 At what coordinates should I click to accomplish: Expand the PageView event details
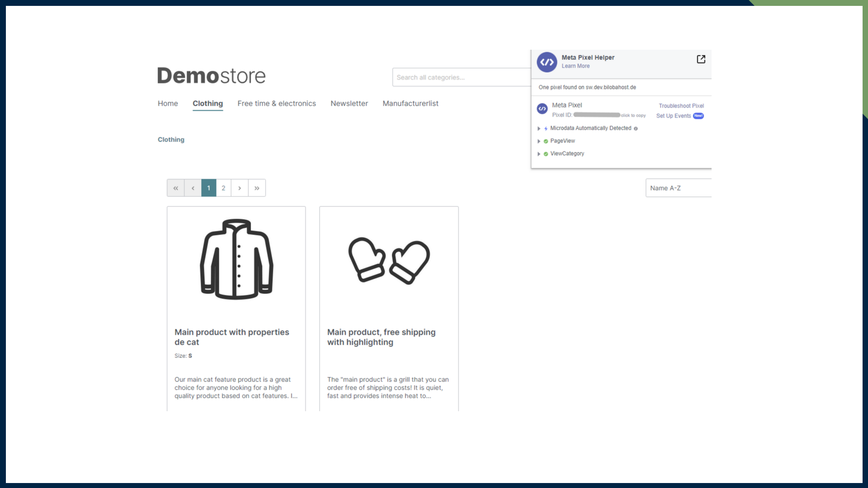point(539,141)
